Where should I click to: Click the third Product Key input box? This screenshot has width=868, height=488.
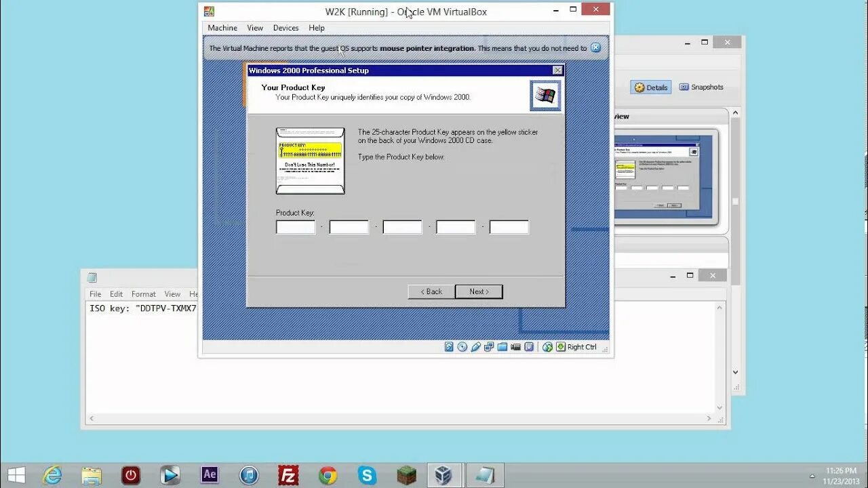coord(403,227)
